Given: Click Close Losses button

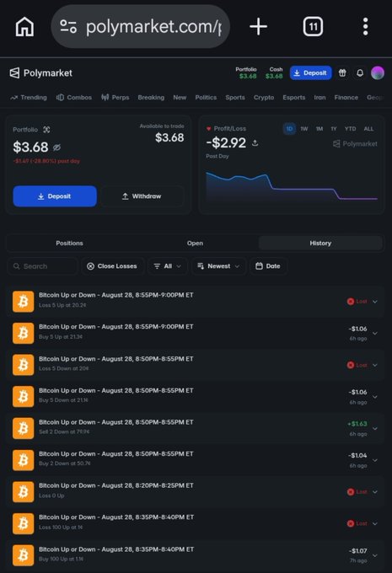Looking at the screenshot, I should [112, 266].
